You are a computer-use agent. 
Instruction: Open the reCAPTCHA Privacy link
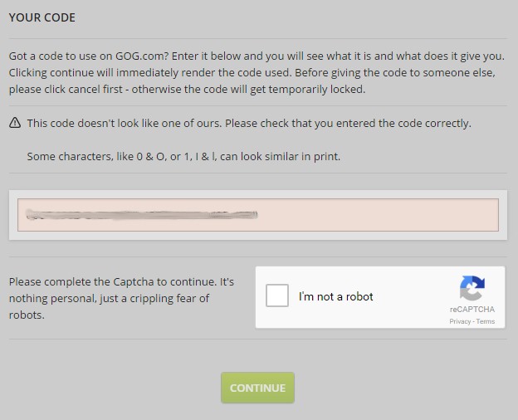460,321
